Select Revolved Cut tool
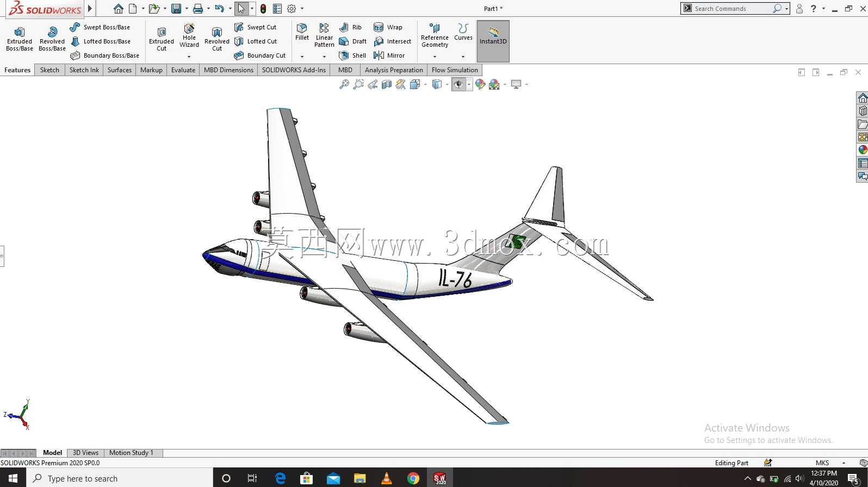This screenshot has height=487, width=868. coord(217,39)
